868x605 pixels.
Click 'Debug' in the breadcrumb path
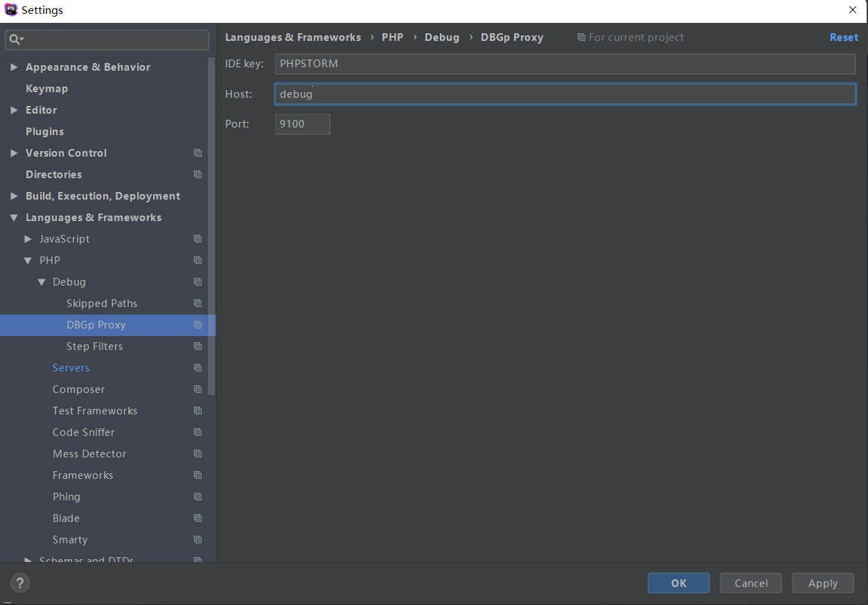[442, 37]
